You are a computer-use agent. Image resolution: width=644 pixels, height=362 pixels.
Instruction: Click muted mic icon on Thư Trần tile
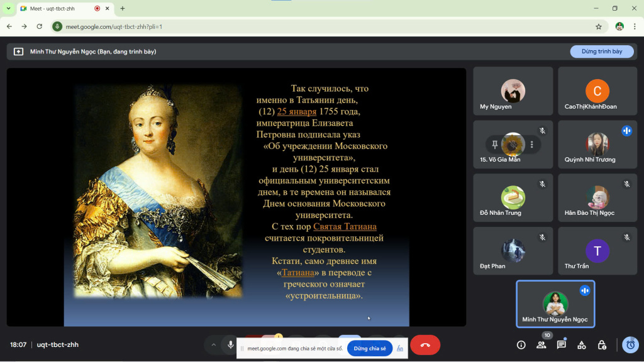tap(627, 237)
